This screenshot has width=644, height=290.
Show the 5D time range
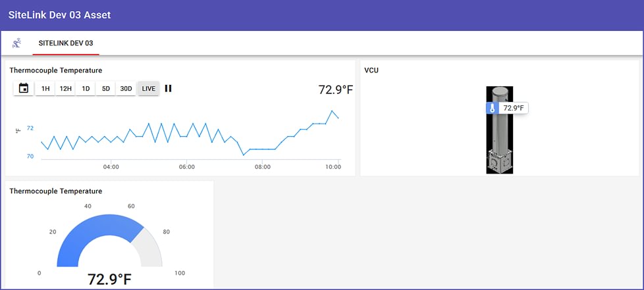click(105, 89)
